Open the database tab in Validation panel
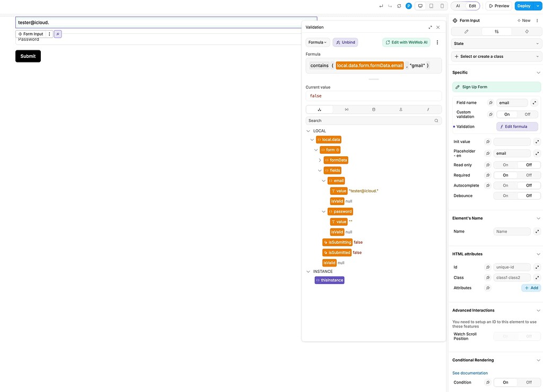The image size is (543, 392). [x=374, y=108]
